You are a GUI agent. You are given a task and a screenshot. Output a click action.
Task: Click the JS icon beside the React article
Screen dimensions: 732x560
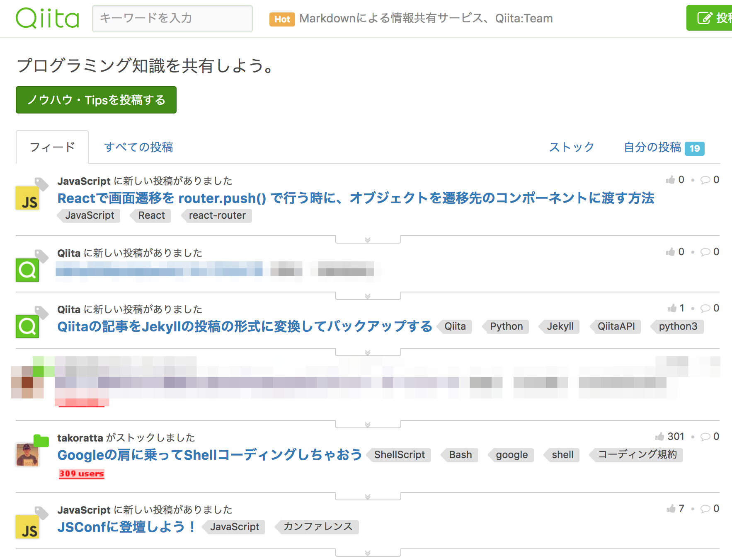[x=27, y=198]
